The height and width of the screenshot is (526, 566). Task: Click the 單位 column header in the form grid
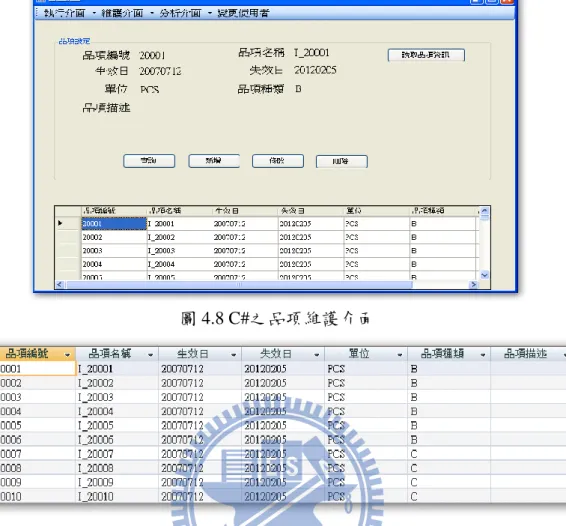pos(376,211)
